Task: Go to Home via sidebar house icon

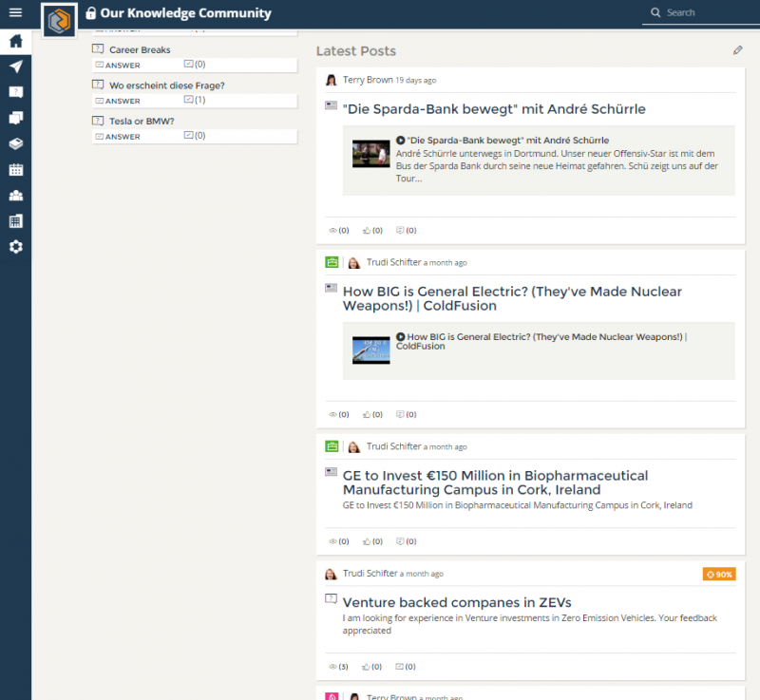Action: coord(15,41)
